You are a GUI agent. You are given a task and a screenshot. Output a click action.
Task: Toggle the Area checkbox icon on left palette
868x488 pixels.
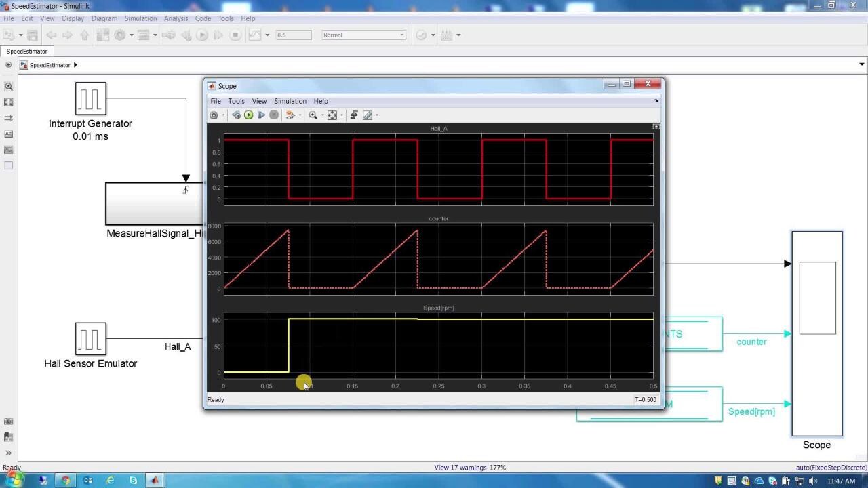click(9, 165)
